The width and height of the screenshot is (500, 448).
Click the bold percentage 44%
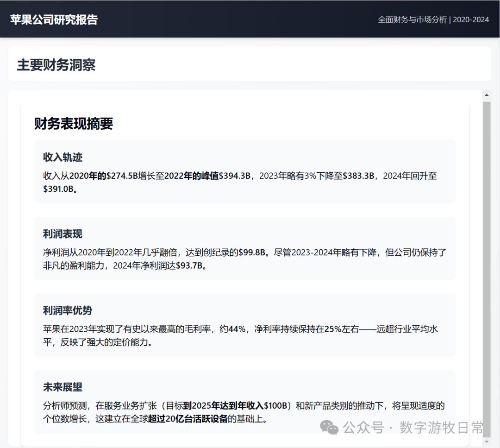click(237, 329)
